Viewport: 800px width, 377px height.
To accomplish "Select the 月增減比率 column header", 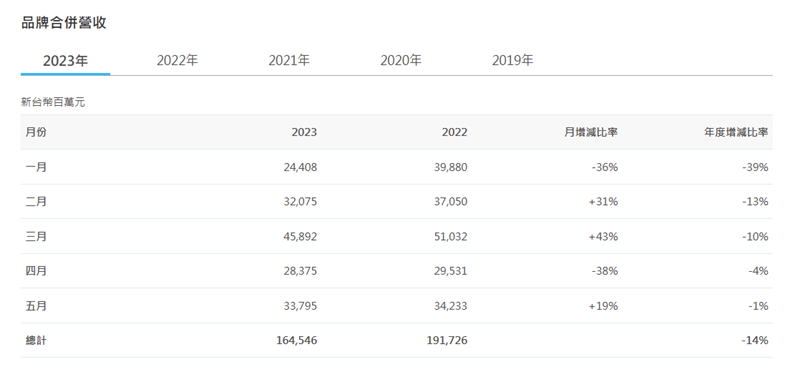I will point(591,132).
